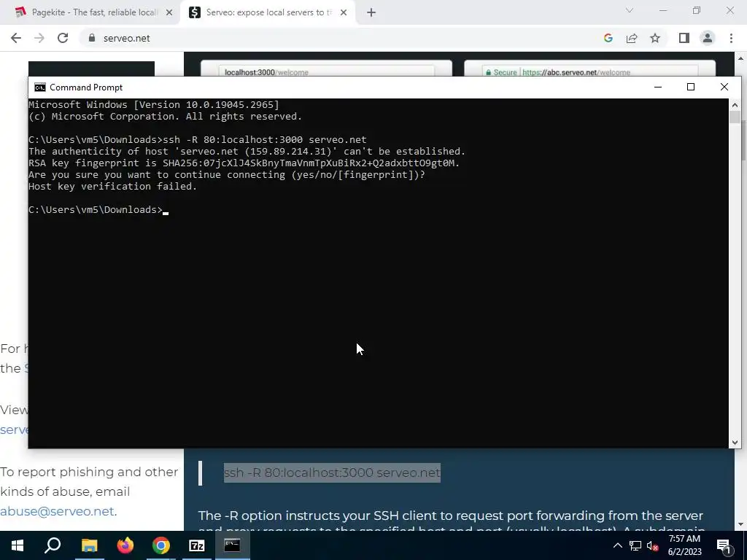Select the Serveo browser tab
This screenshot has width=747, height=560.
click(x=267, y=12)
